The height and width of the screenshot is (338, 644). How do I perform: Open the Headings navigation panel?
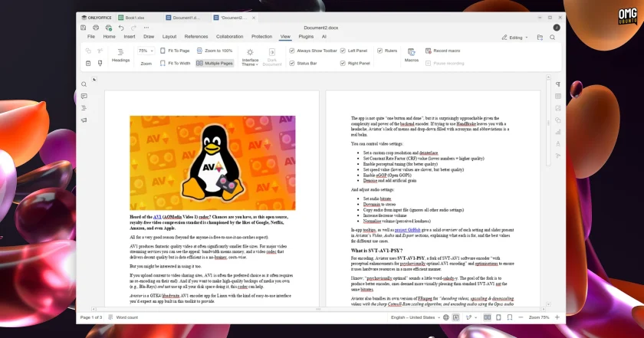pos(121,55)
